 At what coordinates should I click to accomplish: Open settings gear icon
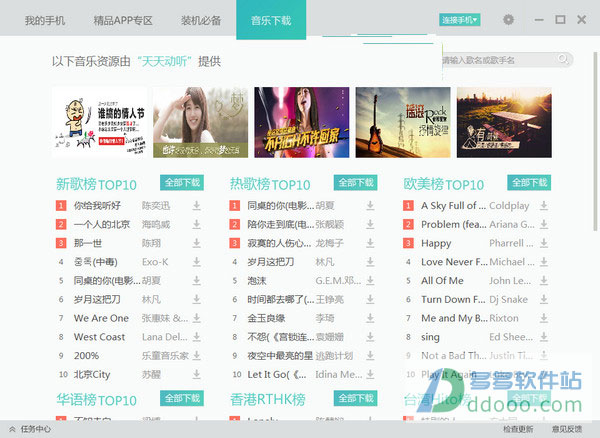click(508, 20)
